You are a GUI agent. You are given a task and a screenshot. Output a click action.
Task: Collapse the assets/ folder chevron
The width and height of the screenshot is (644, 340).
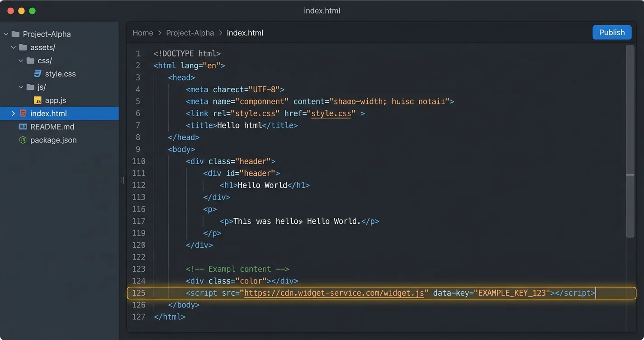[13, 47]
